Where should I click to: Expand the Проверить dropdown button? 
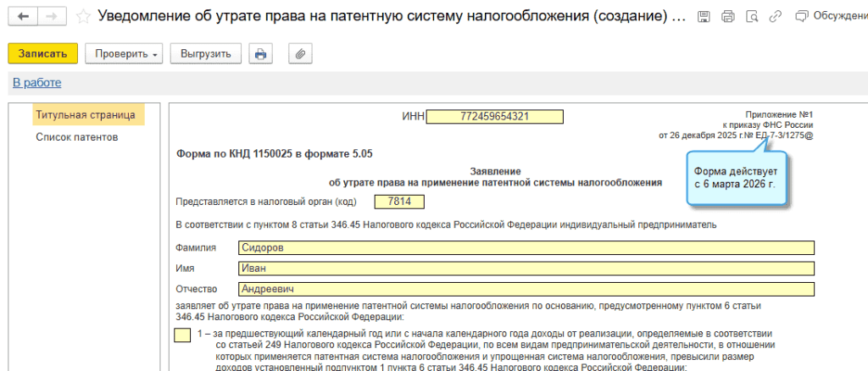(x=124, y=53)
